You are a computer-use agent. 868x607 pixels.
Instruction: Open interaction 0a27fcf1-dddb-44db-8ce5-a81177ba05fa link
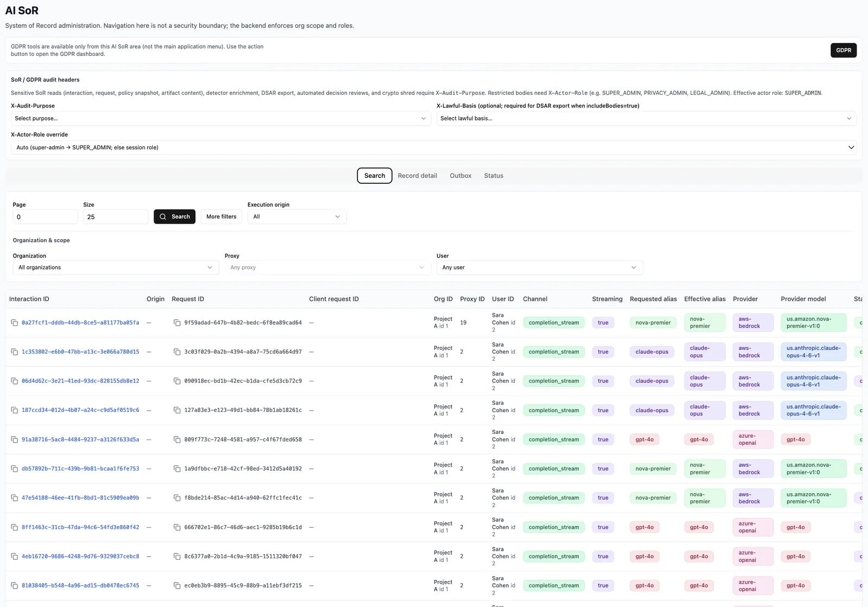(80, 323)
